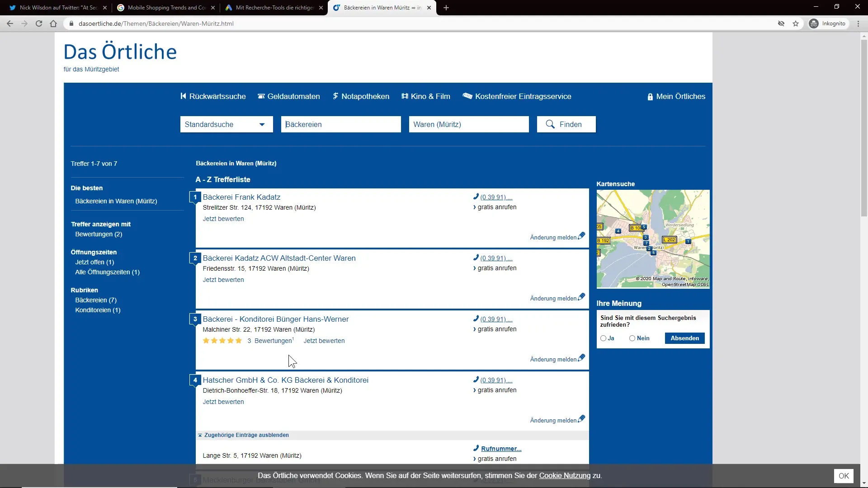Click result number 1 marker badge
Viewport: 868px width, 488px height.
[x=195, y=197]
